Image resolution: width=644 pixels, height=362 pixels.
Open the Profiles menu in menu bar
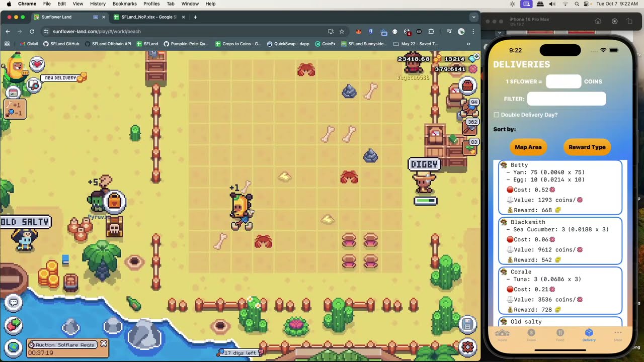[151, 4]
